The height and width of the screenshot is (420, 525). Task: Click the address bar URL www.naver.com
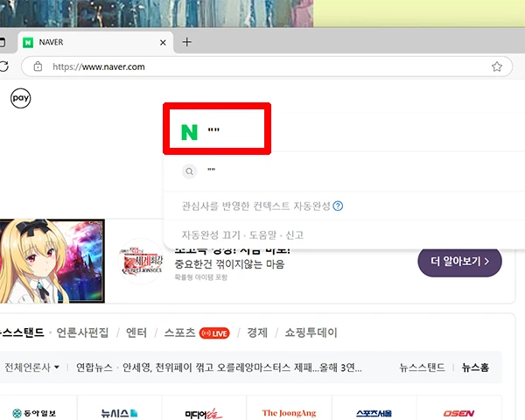click(x=98, y=66)
